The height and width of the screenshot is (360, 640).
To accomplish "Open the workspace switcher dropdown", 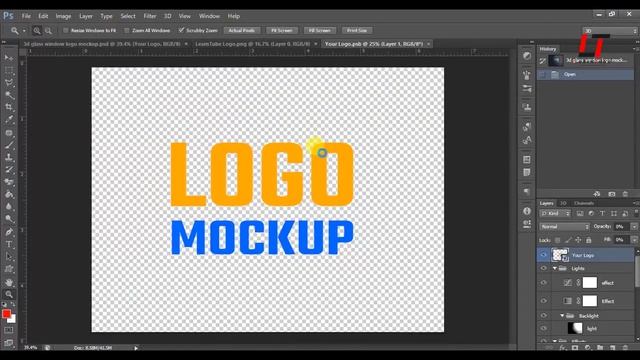I will 609,31.
